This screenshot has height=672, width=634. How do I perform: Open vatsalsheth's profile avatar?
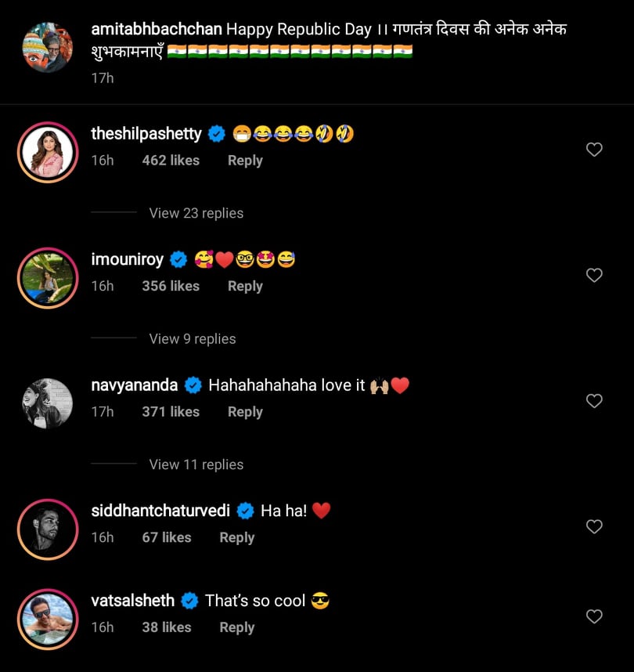48,619
